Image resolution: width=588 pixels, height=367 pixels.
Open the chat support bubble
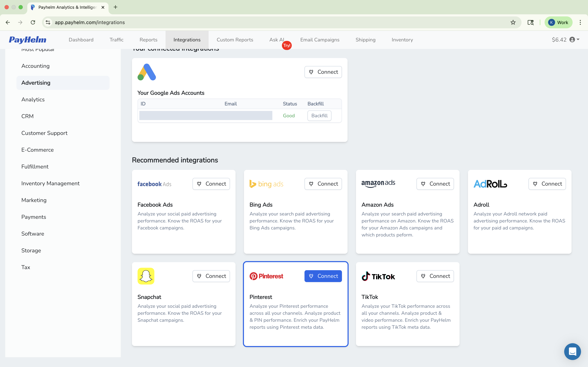572,351
